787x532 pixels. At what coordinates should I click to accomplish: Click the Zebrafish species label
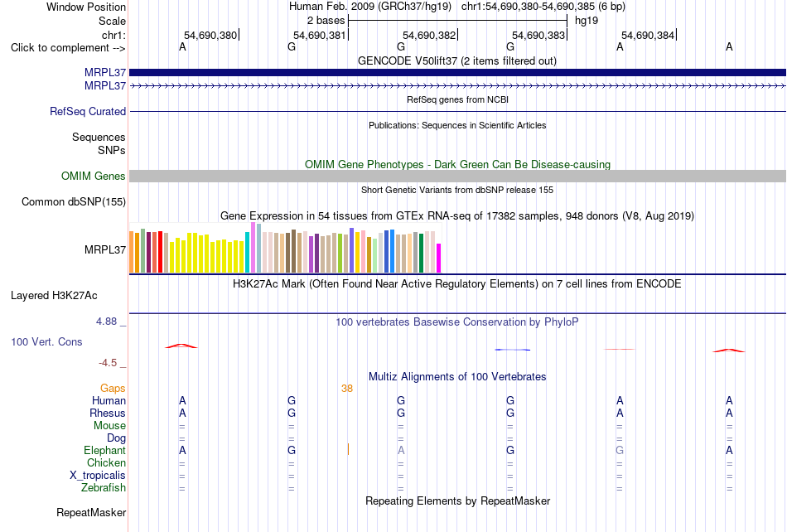(x=104, y=487)
